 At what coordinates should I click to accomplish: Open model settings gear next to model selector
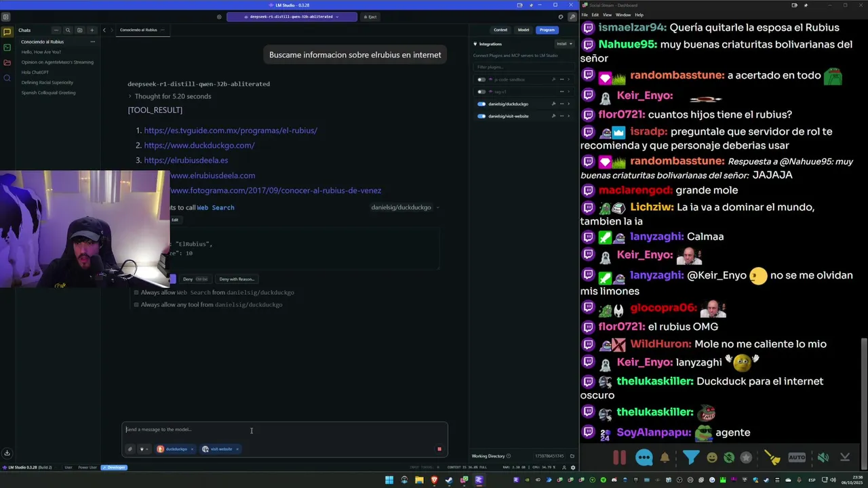219,17
